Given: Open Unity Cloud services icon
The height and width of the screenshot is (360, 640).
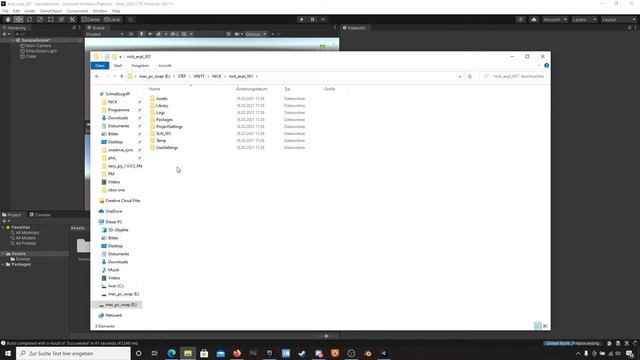Looking at the screenshot, I should coord(534,20).
